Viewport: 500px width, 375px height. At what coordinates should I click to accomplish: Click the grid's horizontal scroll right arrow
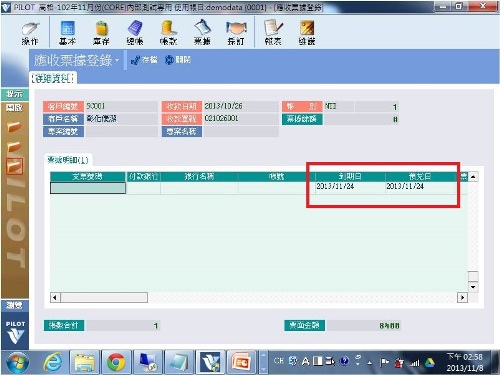(x=462, y=297)
